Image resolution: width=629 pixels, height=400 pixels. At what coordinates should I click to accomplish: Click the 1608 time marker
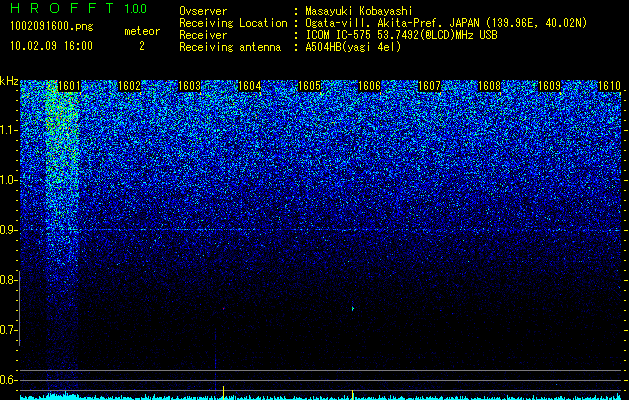pos(489,86)
